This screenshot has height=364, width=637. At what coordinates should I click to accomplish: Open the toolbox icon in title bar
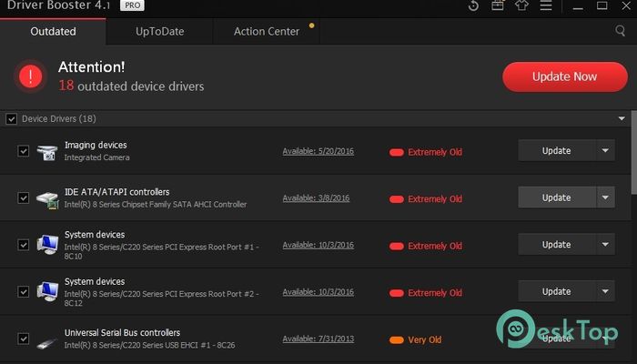pyautogui.click(x=498, y=5)
